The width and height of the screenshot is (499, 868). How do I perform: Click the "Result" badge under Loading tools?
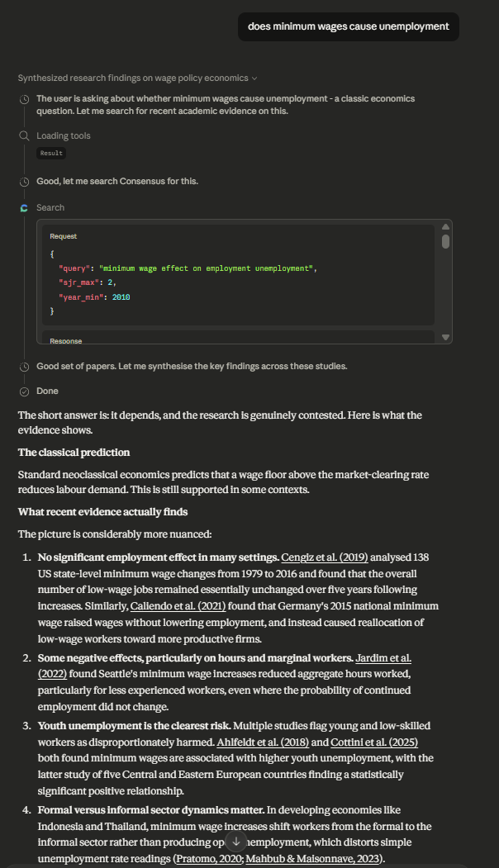coord(50,153)
